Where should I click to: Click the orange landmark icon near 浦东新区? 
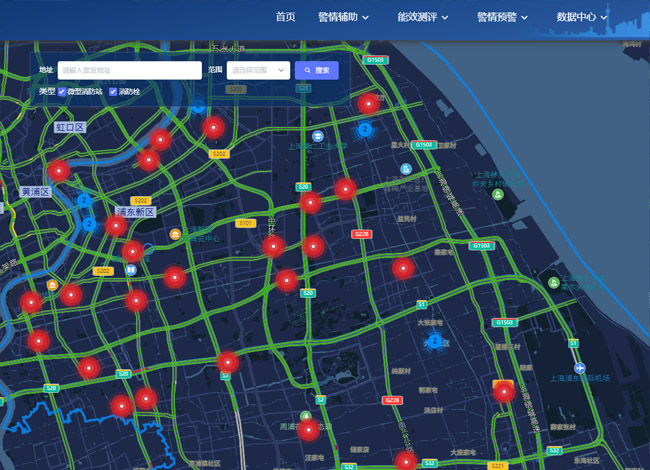pyautogui.click(x=176, y=235)
